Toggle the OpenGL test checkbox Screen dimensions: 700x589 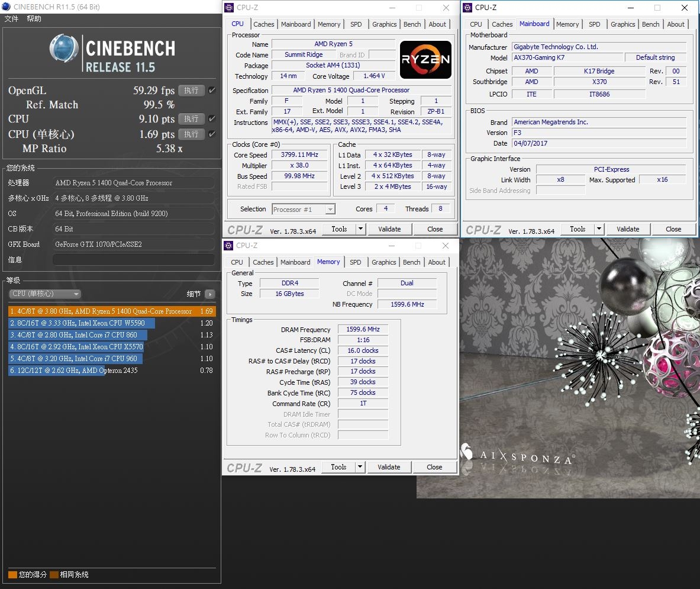(212, 90)
